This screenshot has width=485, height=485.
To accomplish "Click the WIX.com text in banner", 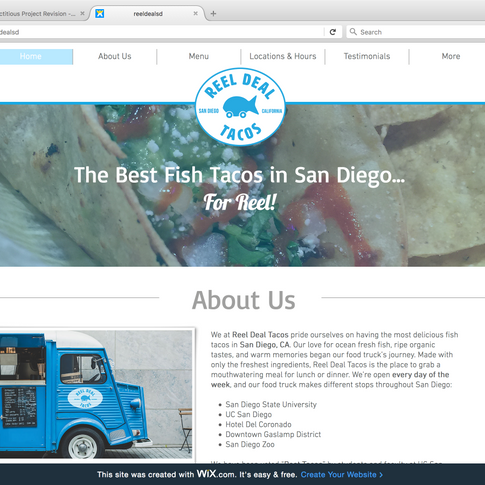I will (216, 474).
